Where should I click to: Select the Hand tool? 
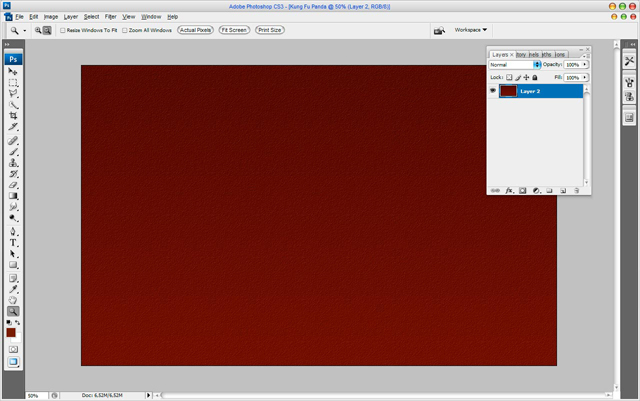click(13, 301)
